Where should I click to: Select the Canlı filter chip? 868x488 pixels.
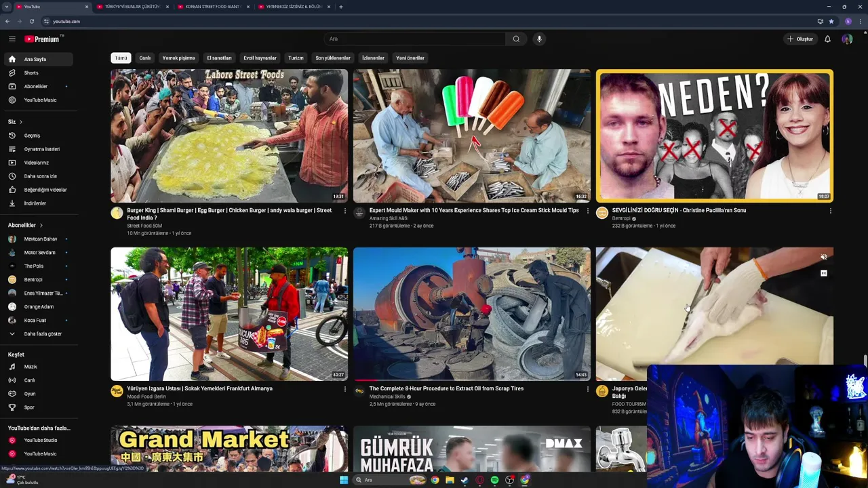point(145,58)
